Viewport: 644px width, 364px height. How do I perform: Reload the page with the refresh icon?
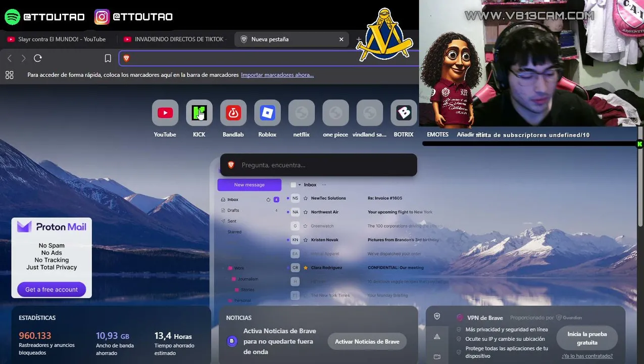coord(38,58)
